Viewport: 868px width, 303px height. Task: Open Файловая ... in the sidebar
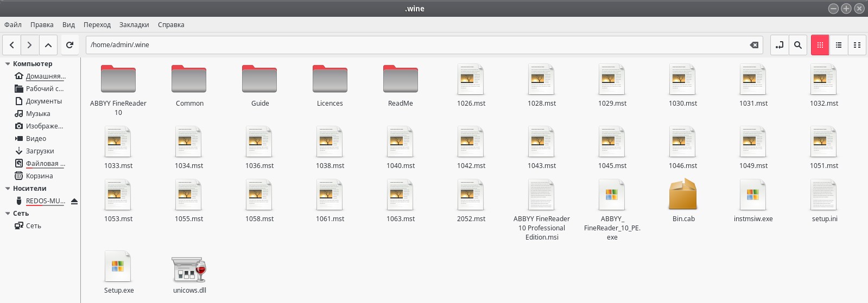pyautogui.click(x=40, y=164)
